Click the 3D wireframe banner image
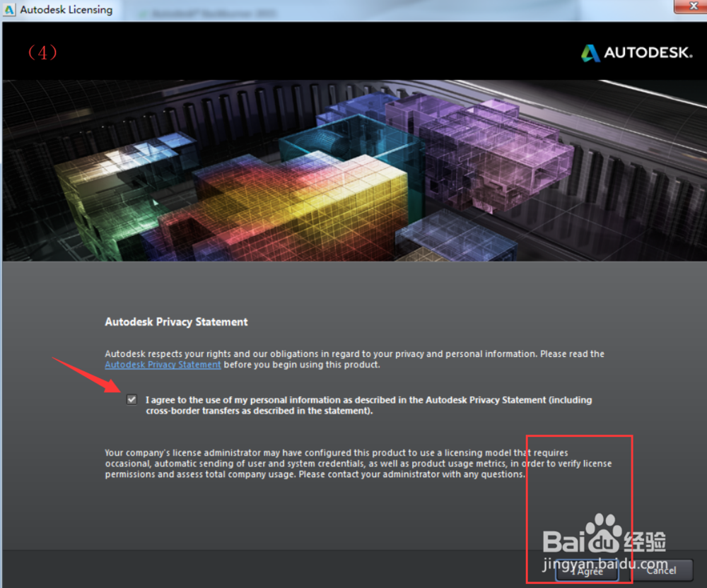 pos(353,170)
